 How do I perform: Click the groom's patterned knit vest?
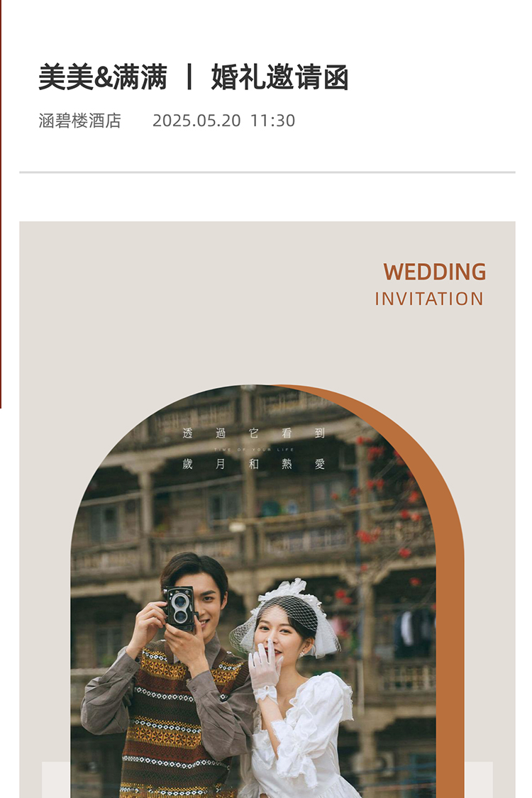(173, 723)
